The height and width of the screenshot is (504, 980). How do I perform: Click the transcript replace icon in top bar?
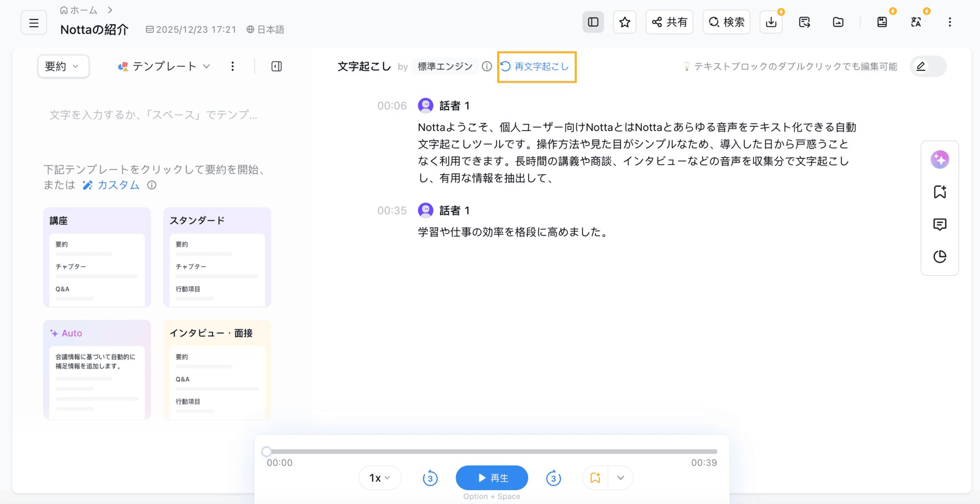tap(805, 22)
